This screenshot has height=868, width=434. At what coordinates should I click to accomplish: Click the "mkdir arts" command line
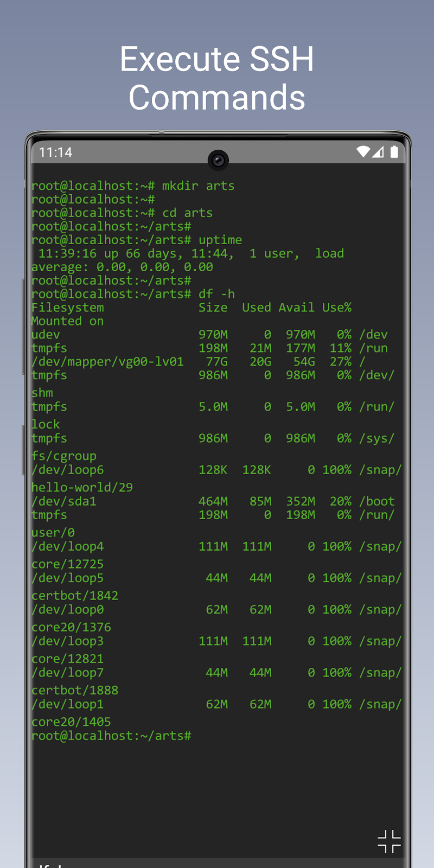tap(133, 186)
